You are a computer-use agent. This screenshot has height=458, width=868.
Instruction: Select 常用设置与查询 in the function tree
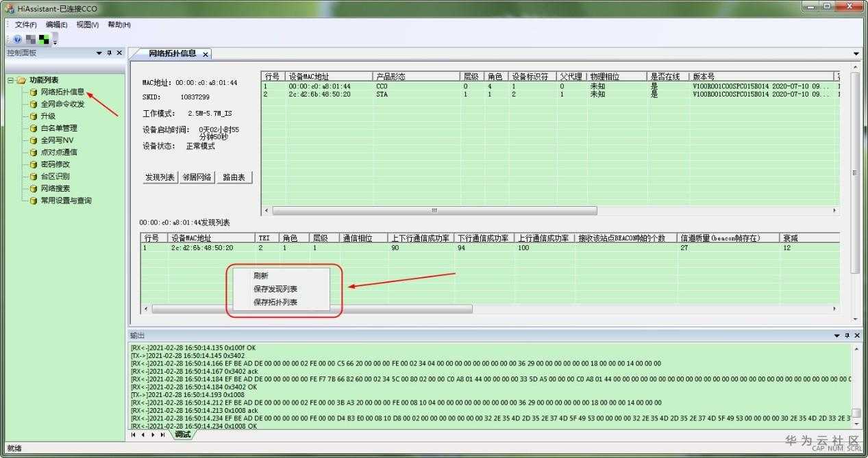pos(66,201)
